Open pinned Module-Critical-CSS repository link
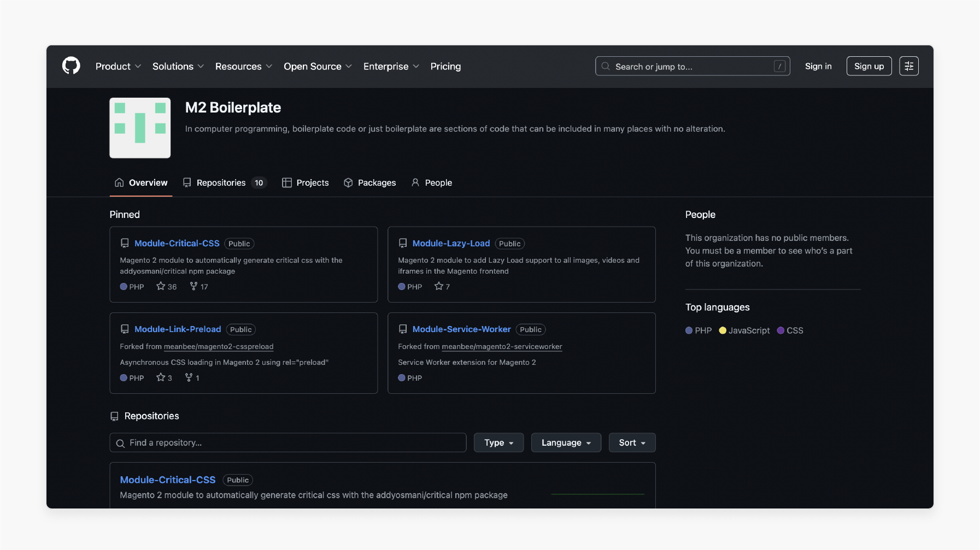The height and width of the screenshot is (550, 980). [x=177, y=243]
